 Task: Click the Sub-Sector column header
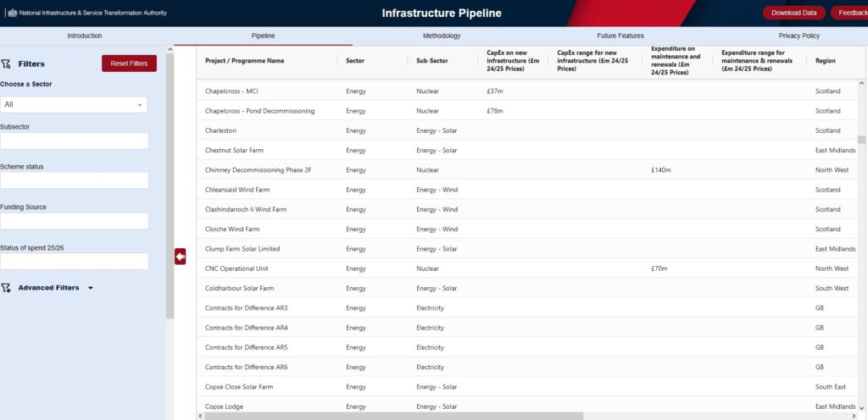click(x=431, y=61)
